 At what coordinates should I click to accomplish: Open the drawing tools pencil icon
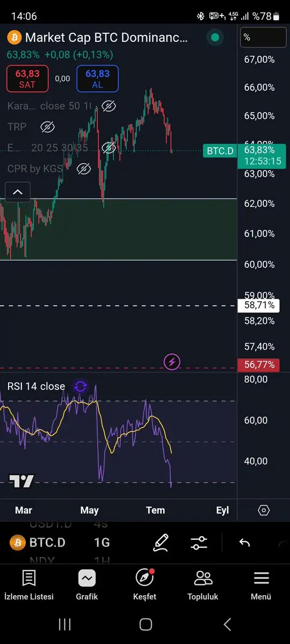pyautogui.click(x=161, y=542)
